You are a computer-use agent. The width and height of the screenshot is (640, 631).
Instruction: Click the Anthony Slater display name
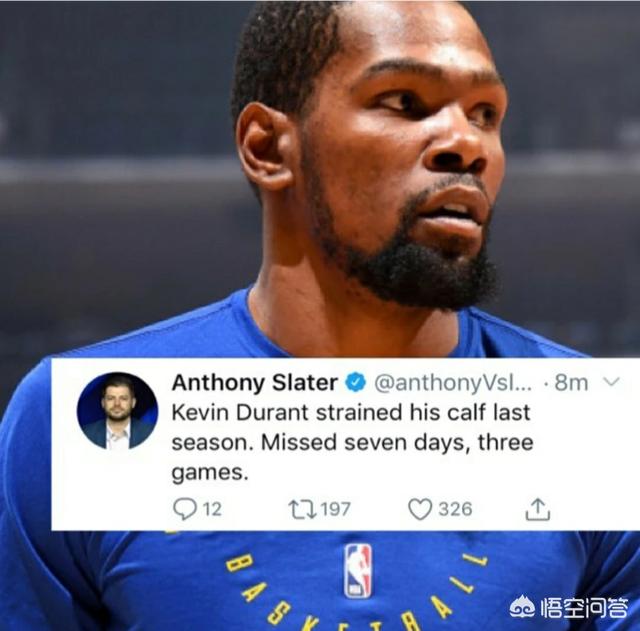click(255, 383)
